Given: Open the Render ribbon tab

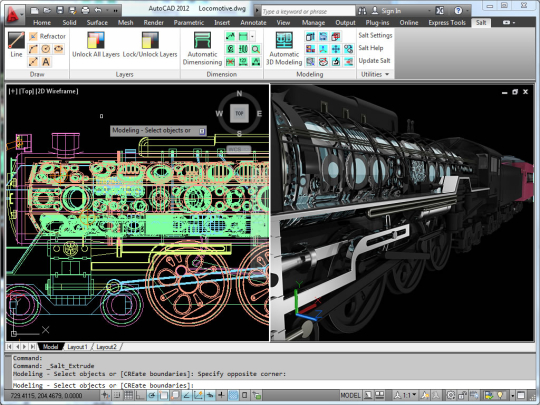Looking at the screenshot, I should click(x=154, y=22).
